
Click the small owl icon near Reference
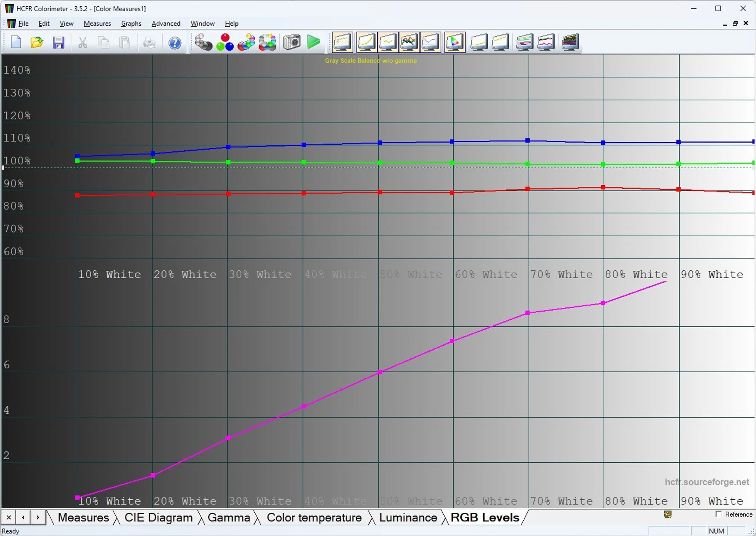coord(667,514)
